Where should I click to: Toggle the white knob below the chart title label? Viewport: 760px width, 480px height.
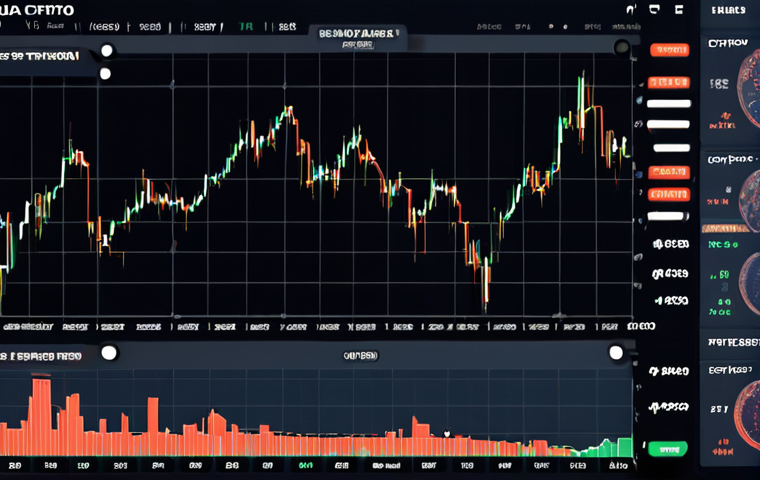click(105, 74)
